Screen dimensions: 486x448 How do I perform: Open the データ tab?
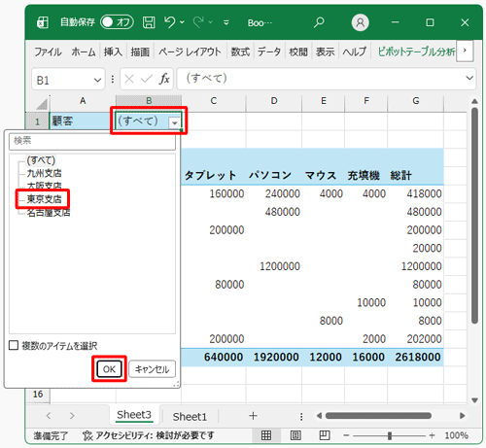coord(269,52)
